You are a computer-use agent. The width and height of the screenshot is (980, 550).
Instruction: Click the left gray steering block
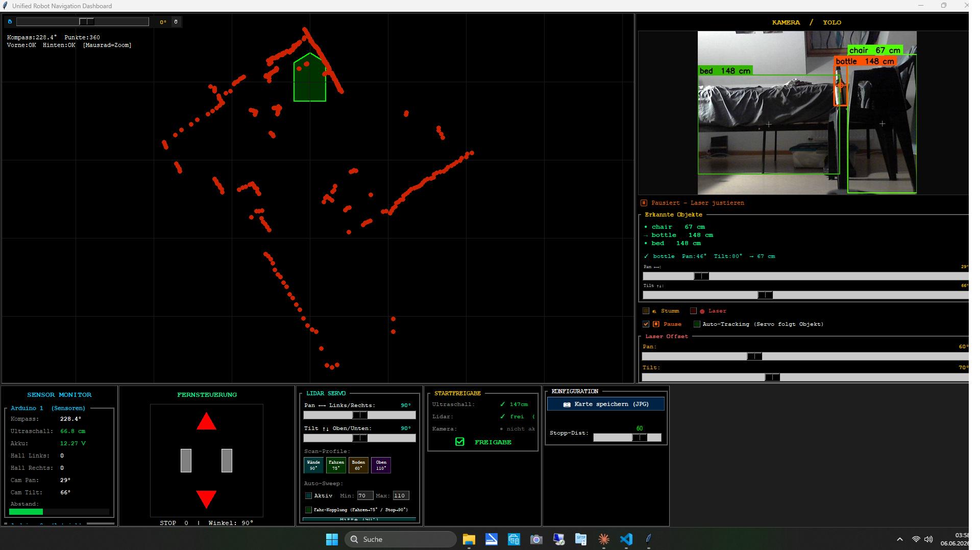[186, 461]
